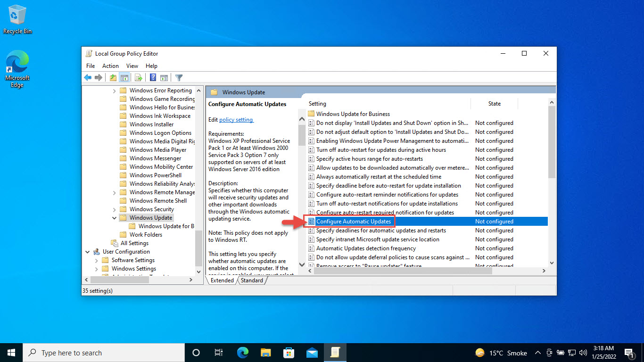Show hidden tray icons chevron

pos(538,353)
